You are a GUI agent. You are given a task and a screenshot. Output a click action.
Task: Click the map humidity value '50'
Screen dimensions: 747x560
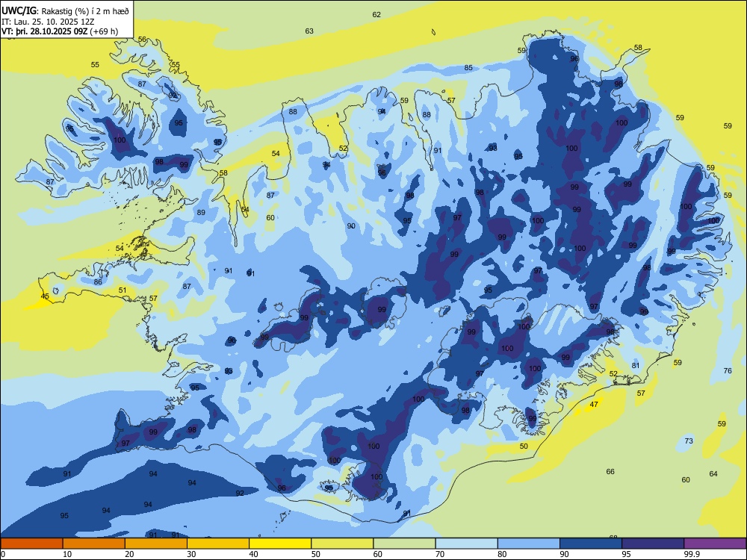[524, 447]
